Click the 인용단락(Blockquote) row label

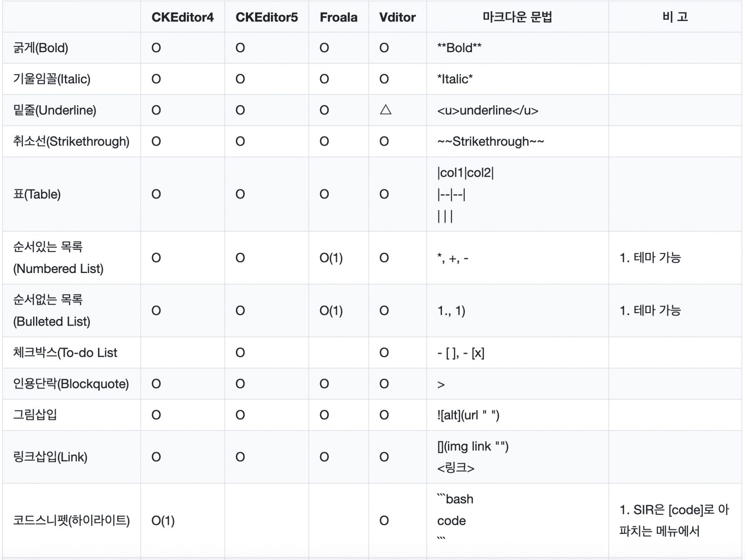71,384
